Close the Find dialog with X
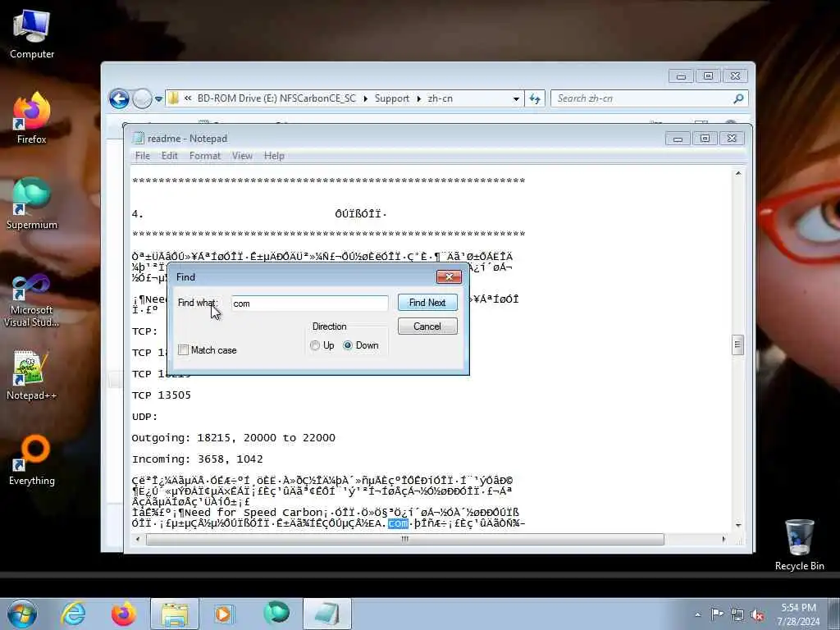 (449, 276)
